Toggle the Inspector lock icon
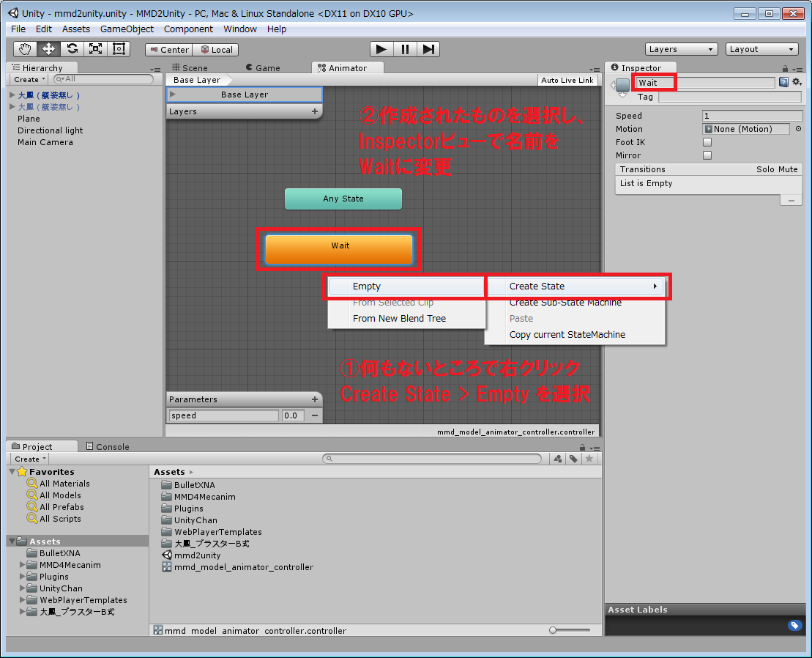Screen dimensions: 812x658 (785, 68)
